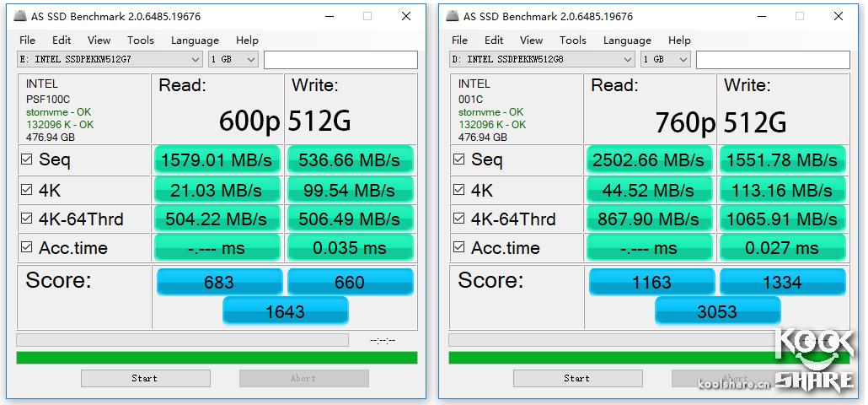The height and width of the screenshot is (405, 868).
Task: Click Abort button in the 600p window
Action: click(304, 378)
